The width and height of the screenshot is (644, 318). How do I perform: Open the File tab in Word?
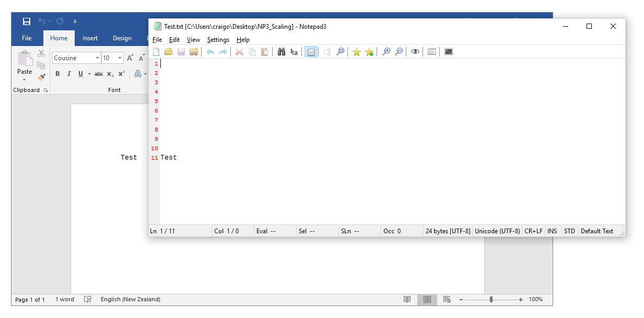coord(27,38)
